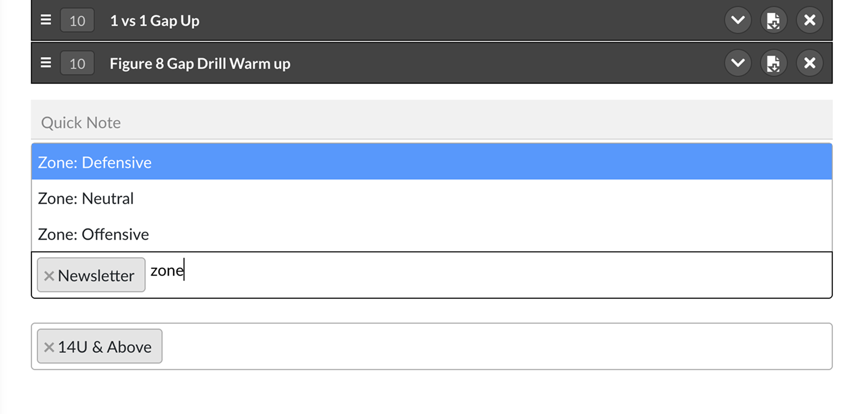Click the Newsletter tag chip
Screen dimensions: 868x414
pos(91,275)
